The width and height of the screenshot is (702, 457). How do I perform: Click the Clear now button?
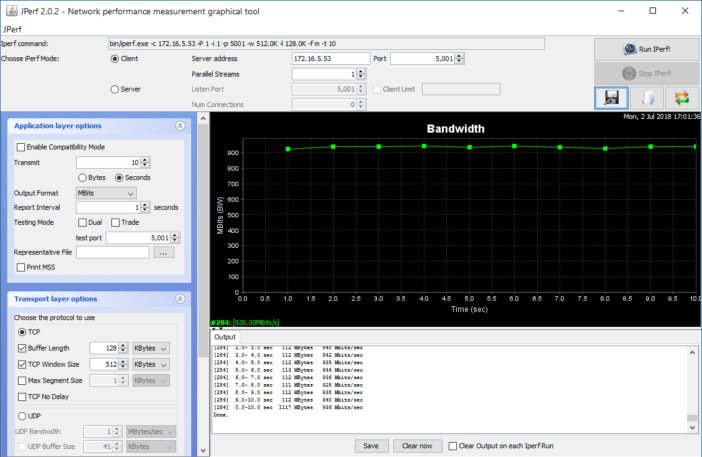(x=417, y=446)
